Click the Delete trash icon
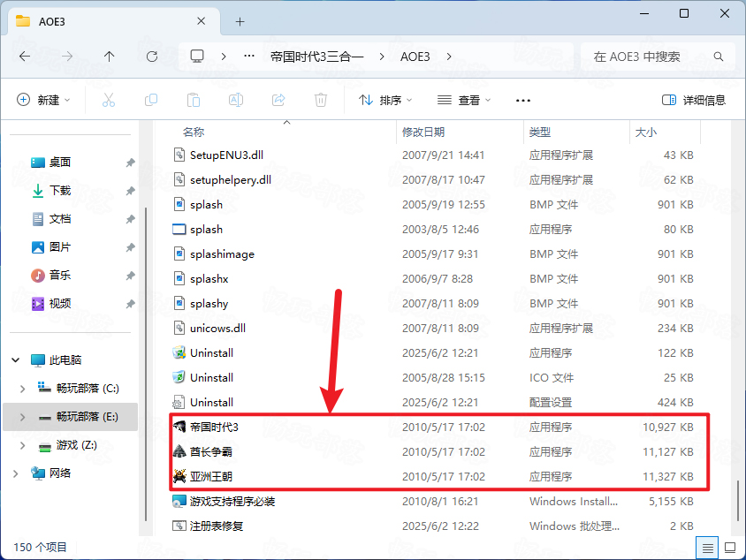Viewport: 746px width, 560px height. [x=321, y=100]
